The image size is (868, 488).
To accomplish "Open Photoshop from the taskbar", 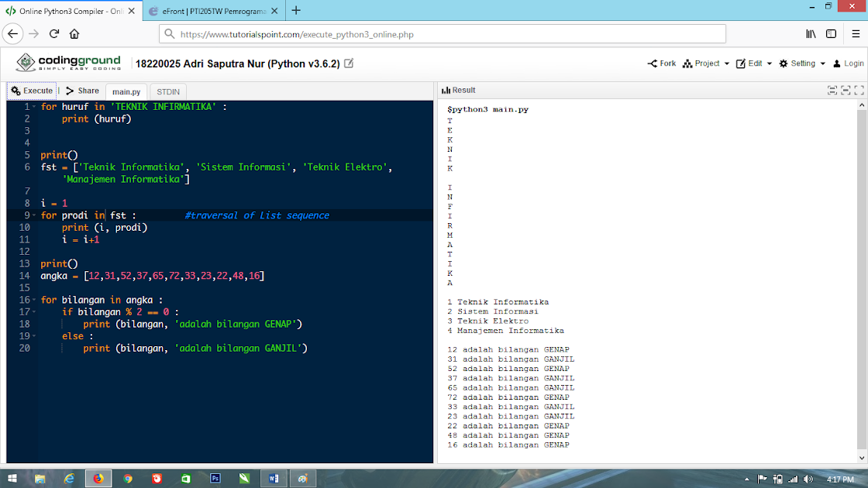I will 215,479.
